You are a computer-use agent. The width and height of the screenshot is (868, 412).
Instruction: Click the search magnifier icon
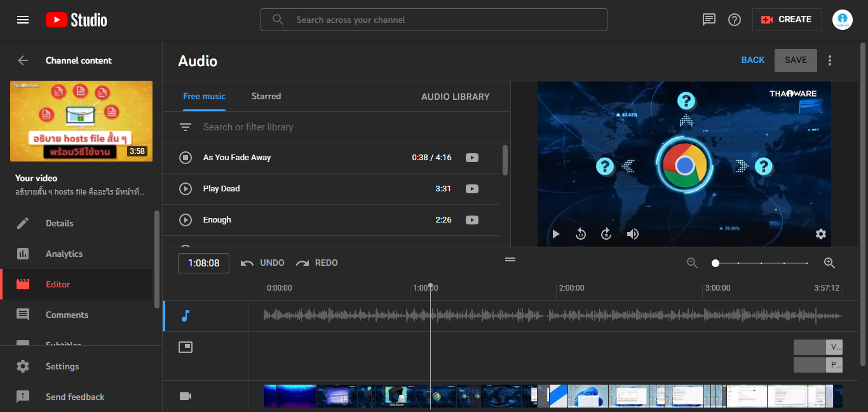coord(278,20)
